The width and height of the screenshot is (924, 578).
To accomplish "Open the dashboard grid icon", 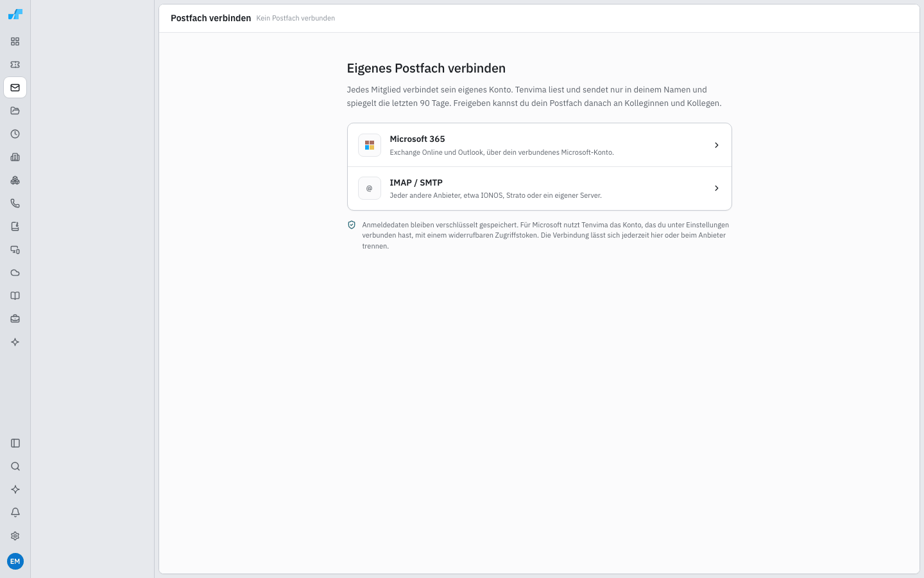I will (x=15, y=42).
